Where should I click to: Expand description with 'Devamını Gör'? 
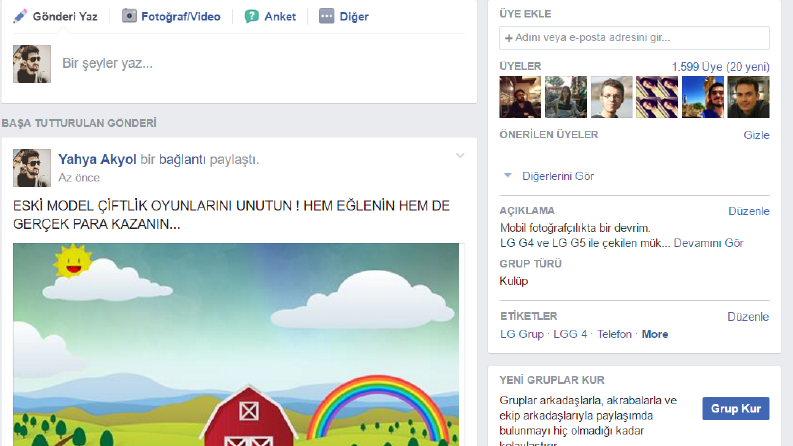[708, 243]
